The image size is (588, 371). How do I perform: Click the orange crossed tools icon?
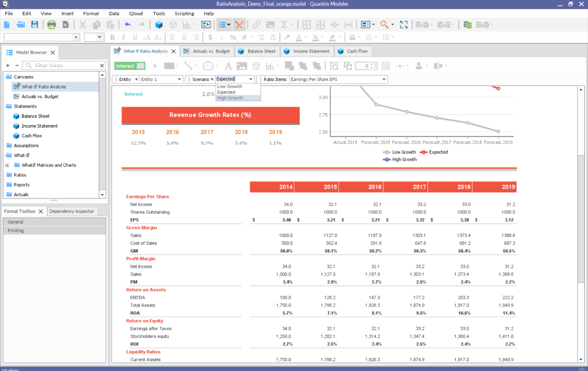coord(239,25)
